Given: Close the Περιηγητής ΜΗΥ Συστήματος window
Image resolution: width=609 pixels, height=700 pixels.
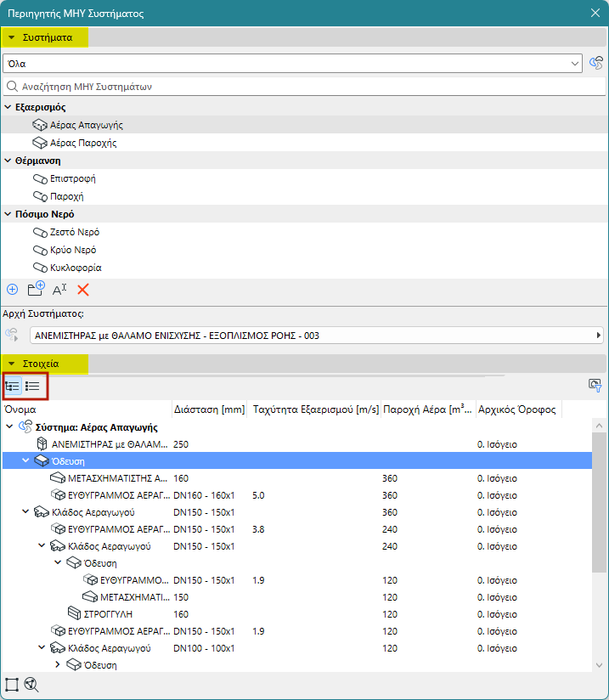Looking at the screenshot, I should coord(595,13).
